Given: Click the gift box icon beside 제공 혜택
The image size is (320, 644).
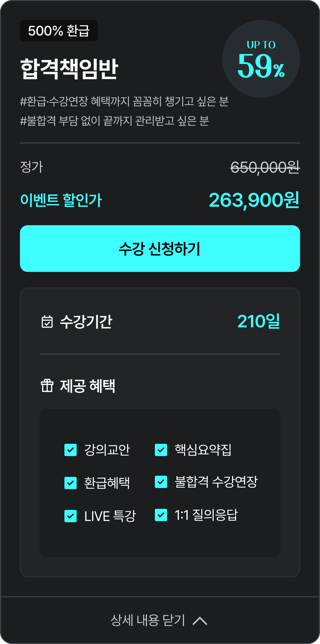Looking at the screenshot, I should coord(47,386).
